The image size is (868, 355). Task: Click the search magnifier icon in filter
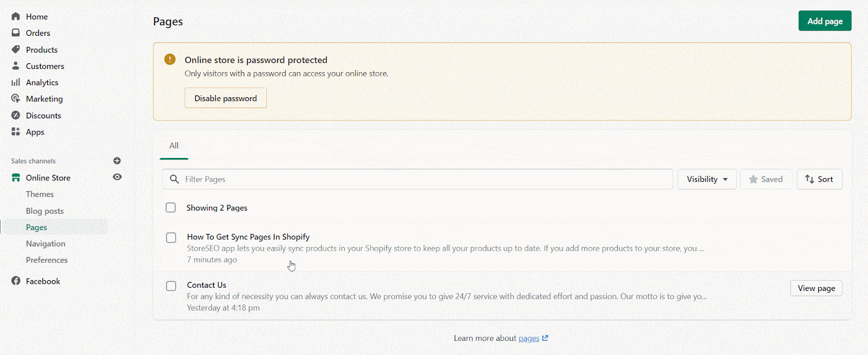pos(174,179)
